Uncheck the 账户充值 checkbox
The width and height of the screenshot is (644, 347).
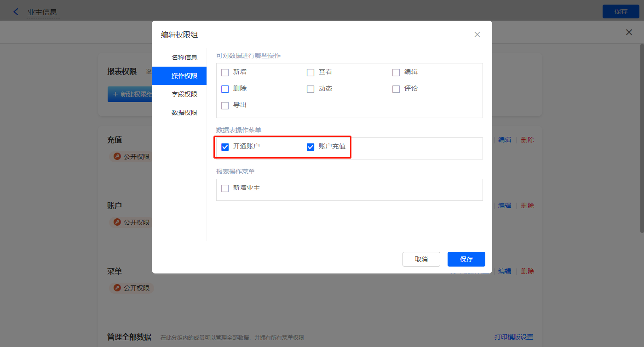point(310,147)
